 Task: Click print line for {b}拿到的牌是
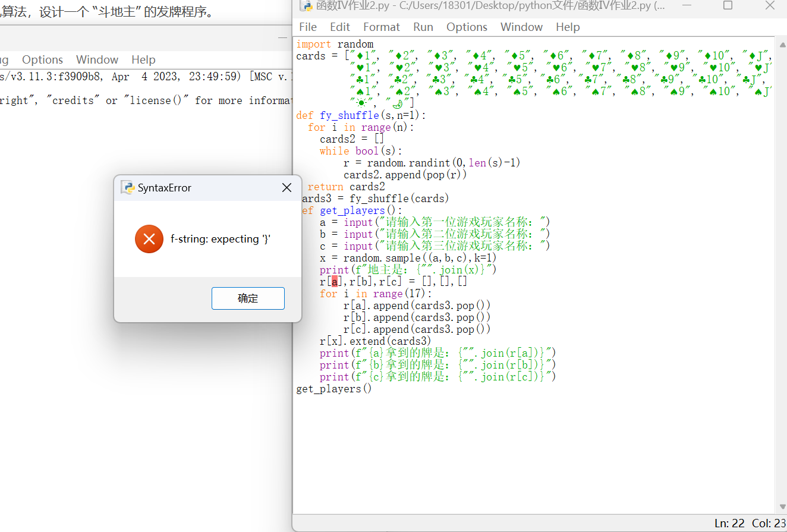click(x=438, y=365)
